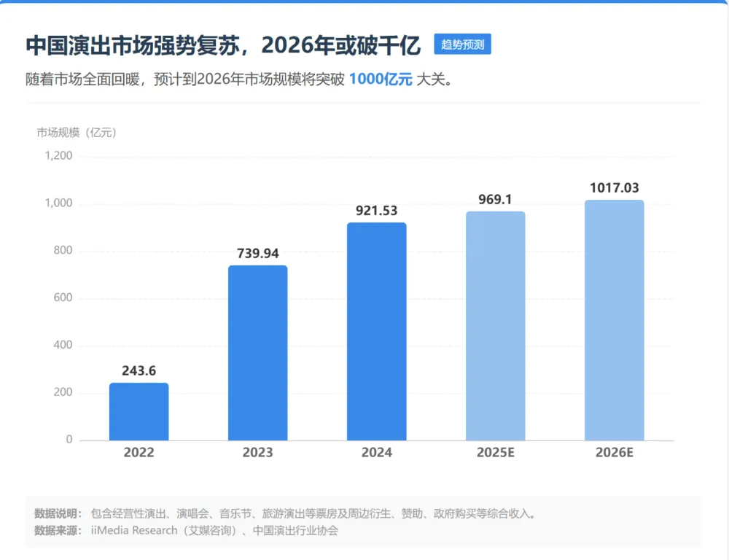The image size is (729, 560).
Task: Click the 243.6 data label
Action: pyautogui.click(x=139, y=370)
